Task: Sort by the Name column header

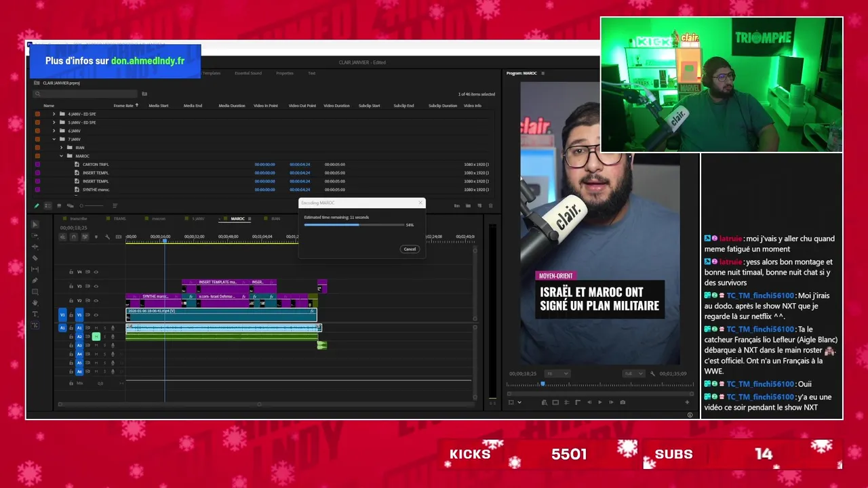Action: coord(49,106)
